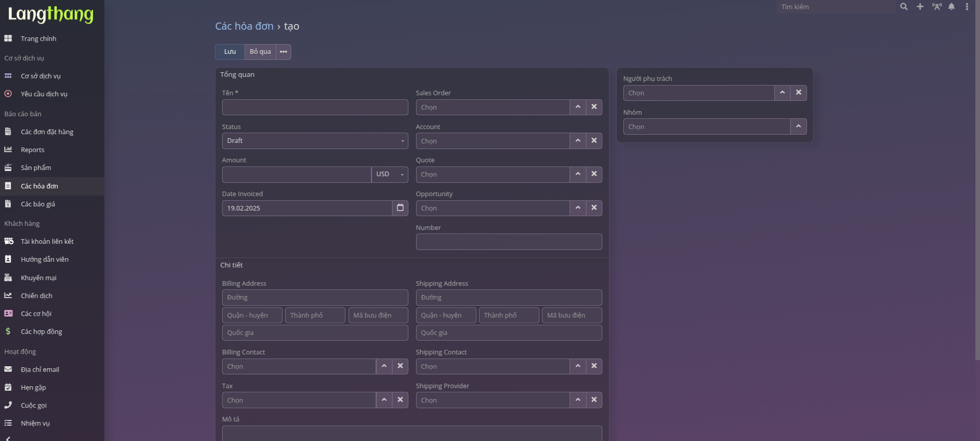Click the plus quick-create icon
980x441 pixels.
tap(920, 7)
